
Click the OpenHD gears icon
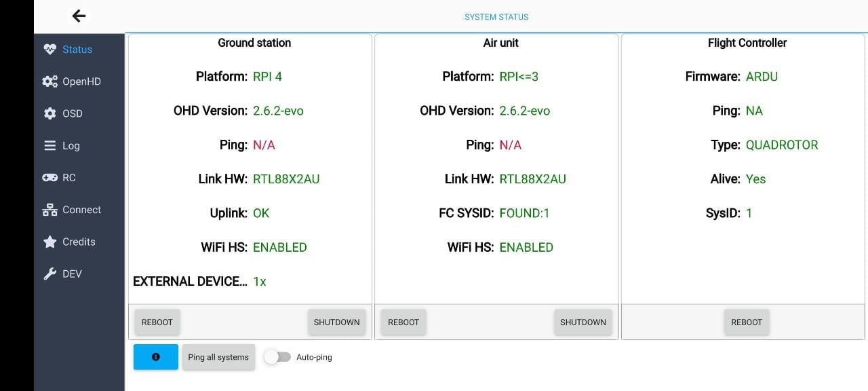[x=50, y=81]
